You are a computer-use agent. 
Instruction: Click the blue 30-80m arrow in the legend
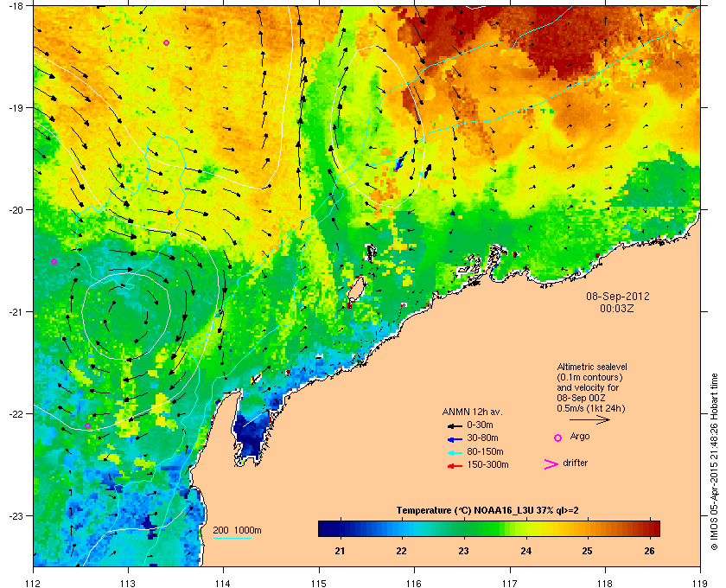(455, 438)
